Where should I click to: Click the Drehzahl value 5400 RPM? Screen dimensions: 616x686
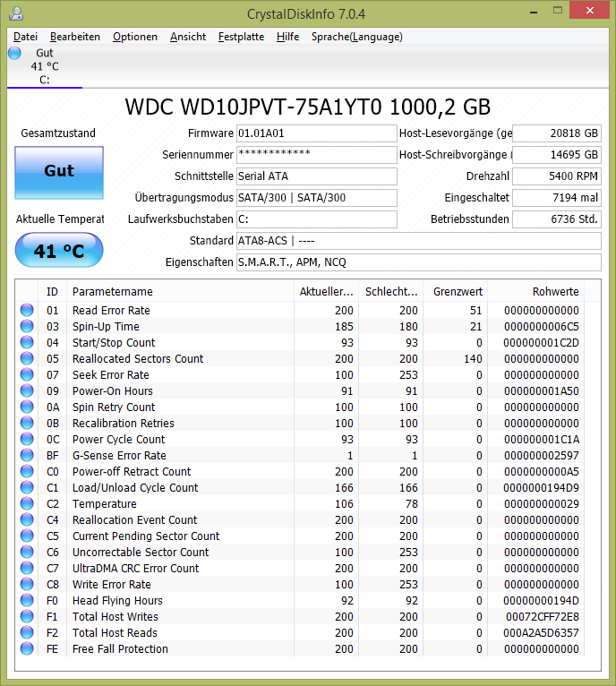point(557,176)
